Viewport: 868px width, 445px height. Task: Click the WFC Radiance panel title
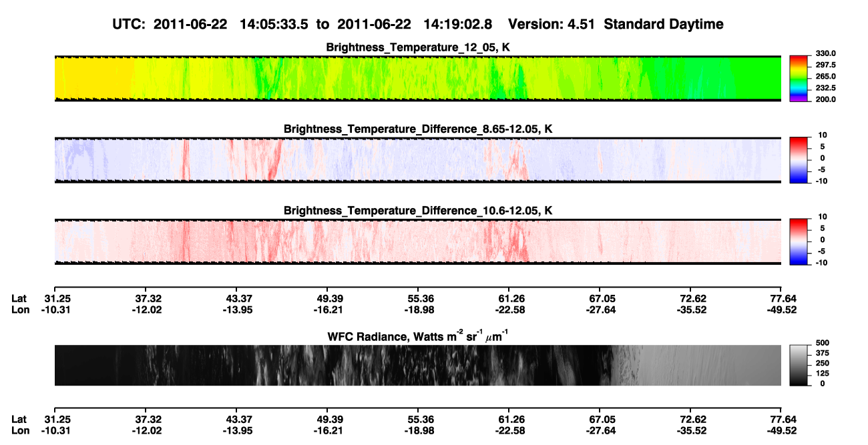pos(417,336)
